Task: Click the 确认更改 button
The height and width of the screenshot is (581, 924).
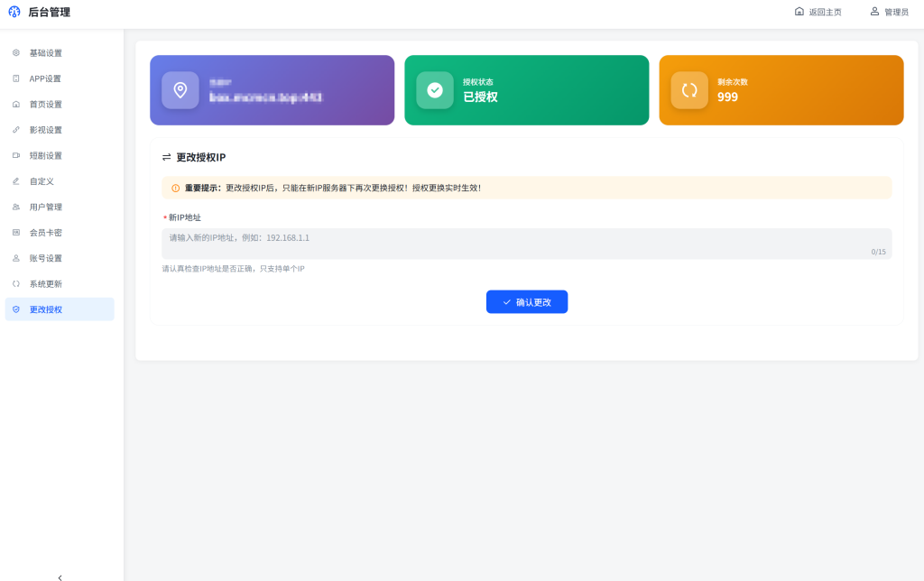Action: (527, 301)
